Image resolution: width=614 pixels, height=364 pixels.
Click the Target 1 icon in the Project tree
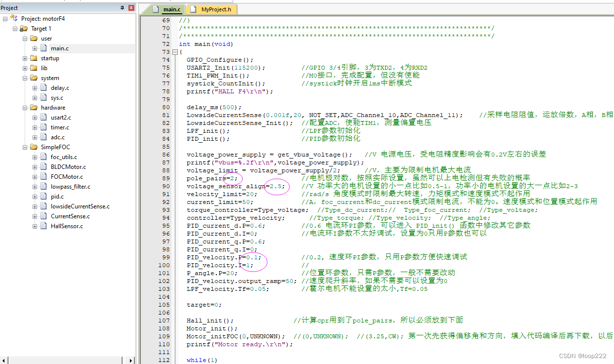pos(23,28)
